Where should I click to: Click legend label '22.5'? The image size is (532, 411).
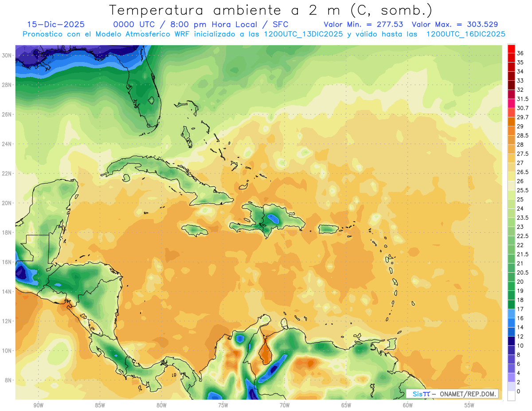[523, 236]
